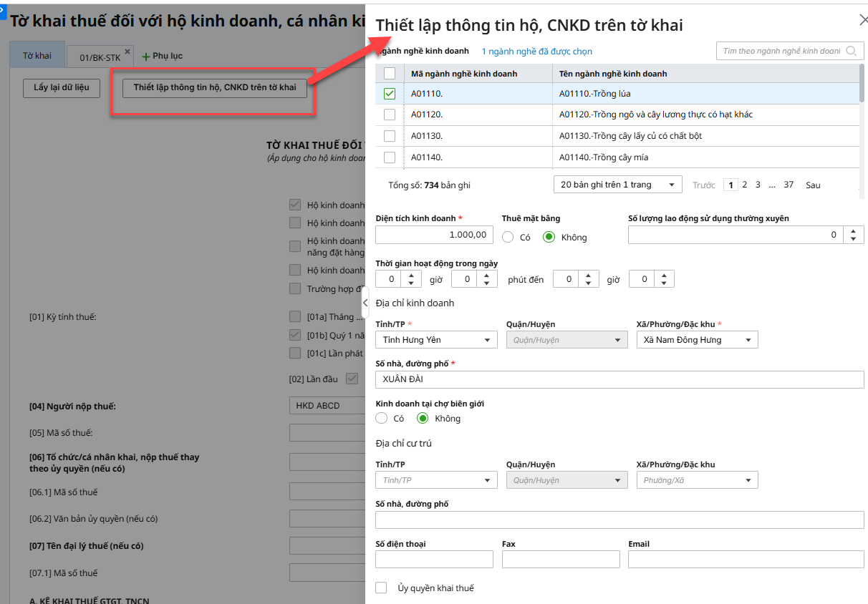
Task: Open the Tỉnh Hưng Yên province dropdown
Action: [x=436, y=340]
